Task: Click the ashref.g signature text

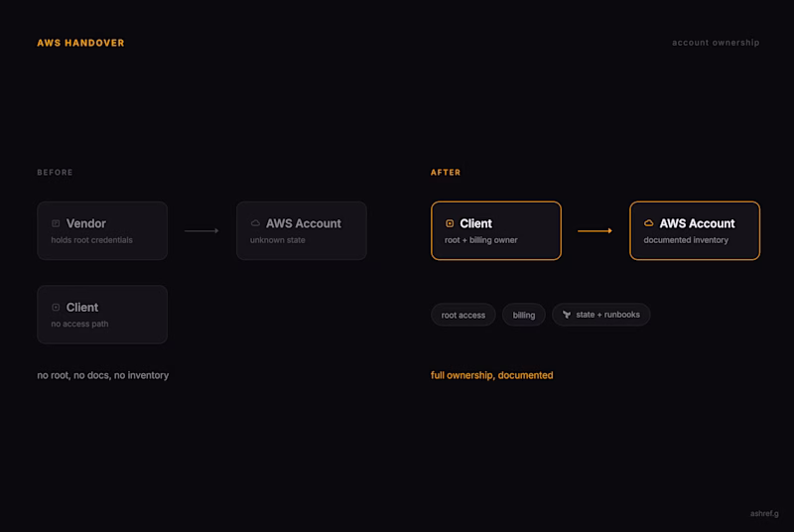Action: tap(764, 513)
